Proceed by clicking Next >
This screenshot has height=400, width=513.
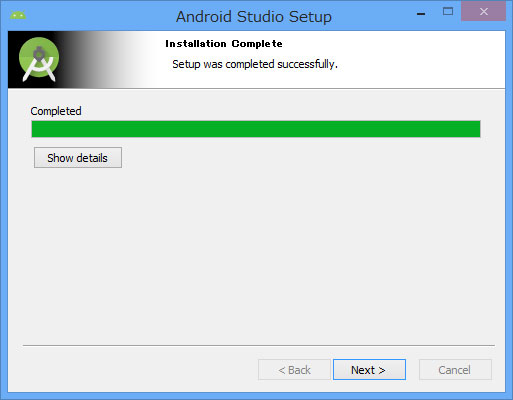369,369
